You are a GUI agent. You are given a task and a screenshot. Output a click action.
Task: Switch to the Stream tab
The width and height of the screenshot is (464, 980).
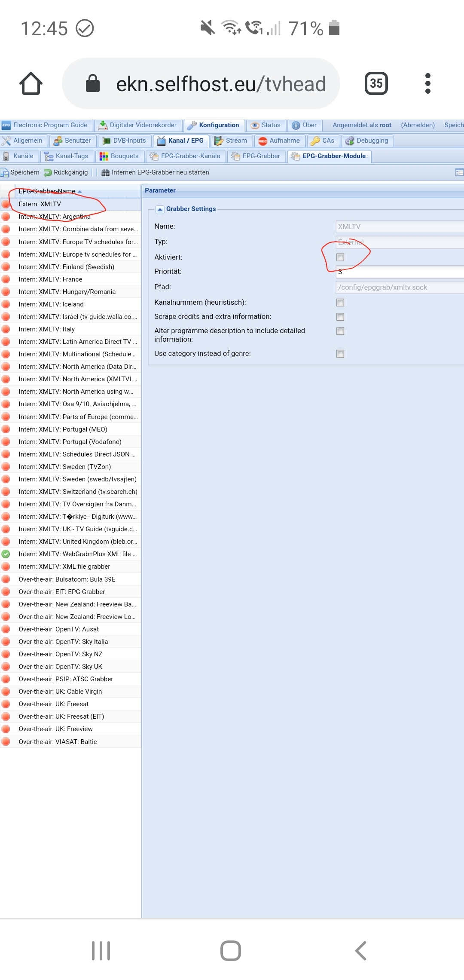point(231,141)
